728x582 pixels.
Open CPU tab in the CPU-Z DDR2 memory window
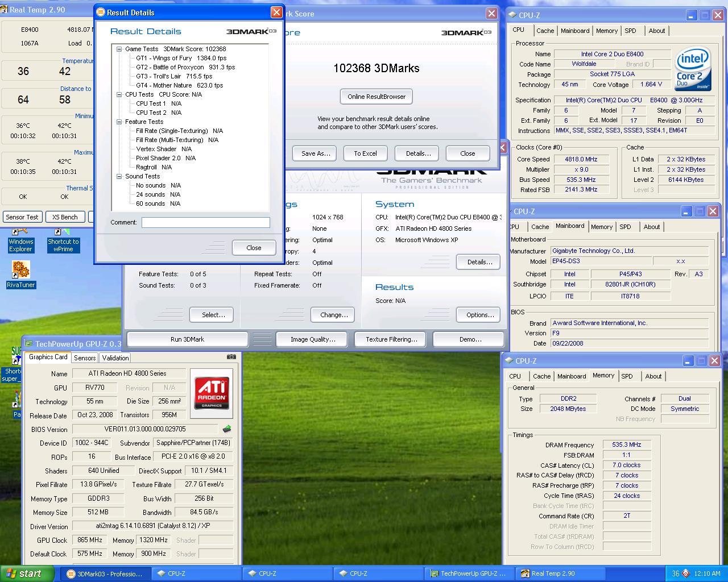515,376
